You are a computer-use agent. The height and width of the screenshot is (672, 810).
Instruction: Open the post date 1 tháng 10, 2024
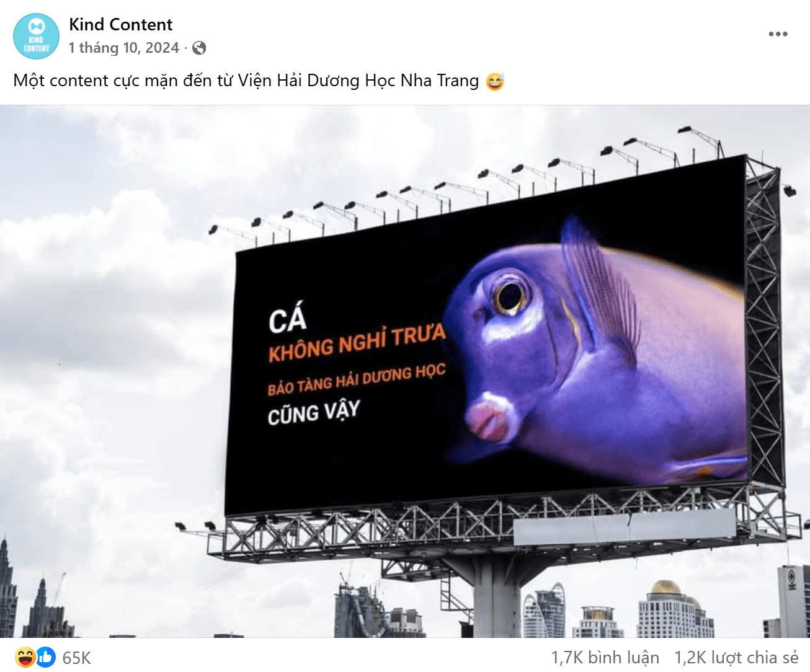click(x=123, y=48)
